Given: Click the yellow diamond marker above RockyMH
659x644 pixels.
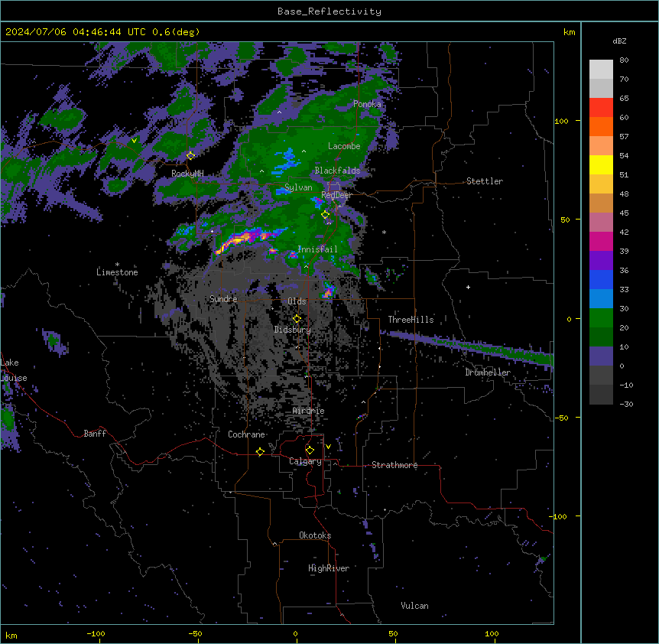Looking at the screenshot, I should coord(191,155).
